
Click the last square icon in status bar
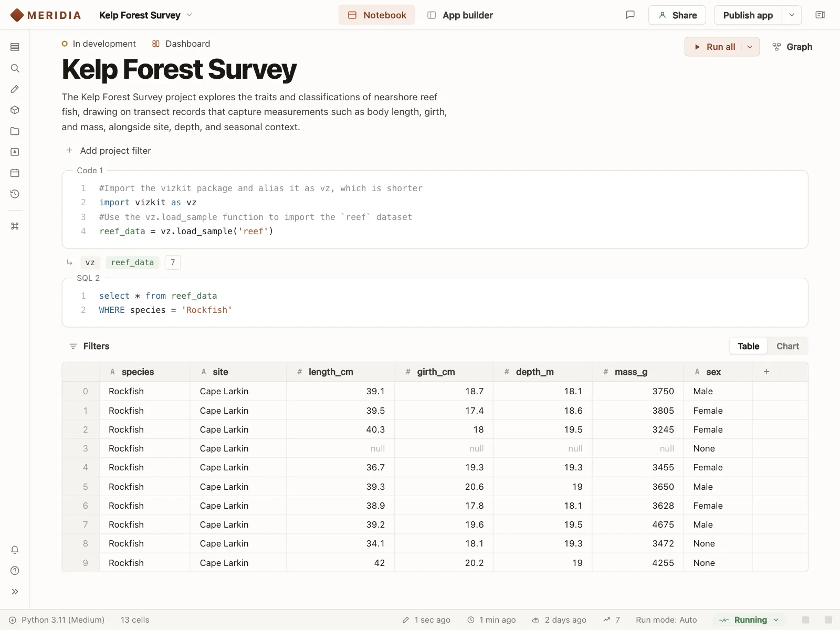pyautogui.click(x=828, y=620)
